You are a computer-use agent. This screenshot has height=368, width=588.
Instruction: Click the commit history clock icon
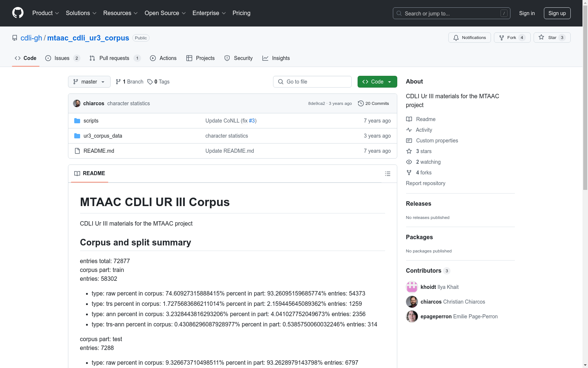(x=361, y=103)
